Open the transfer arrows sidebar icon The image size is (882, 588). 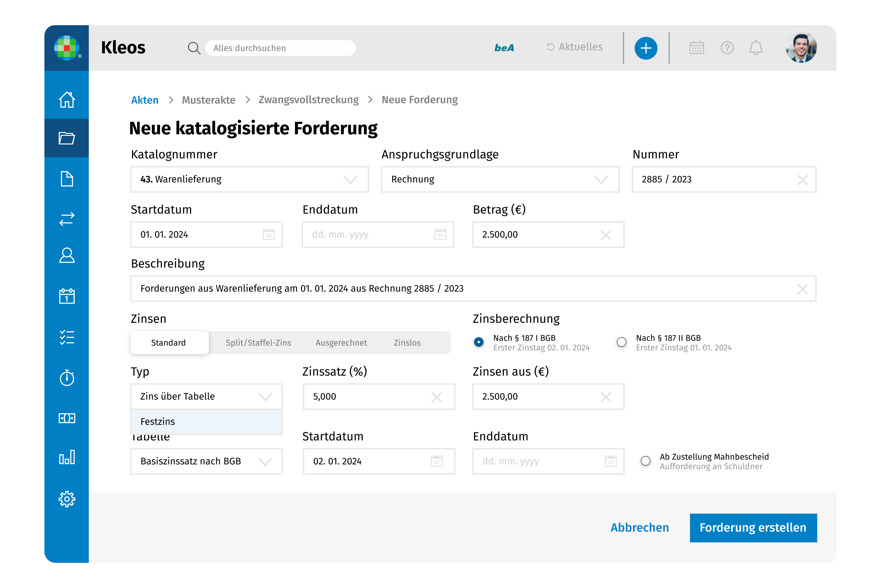[x=67, y=219]
